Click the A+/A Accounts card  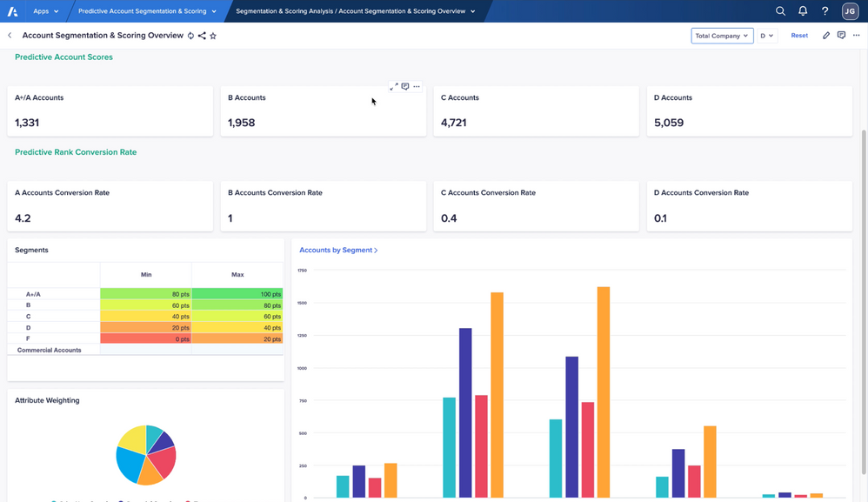point(110,110)
